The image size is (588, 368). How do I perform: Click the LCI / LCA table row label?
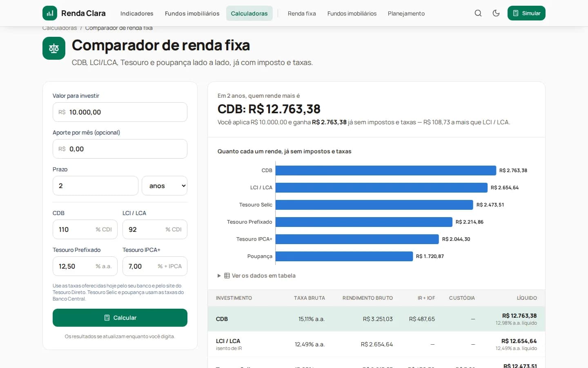[228, 341]
